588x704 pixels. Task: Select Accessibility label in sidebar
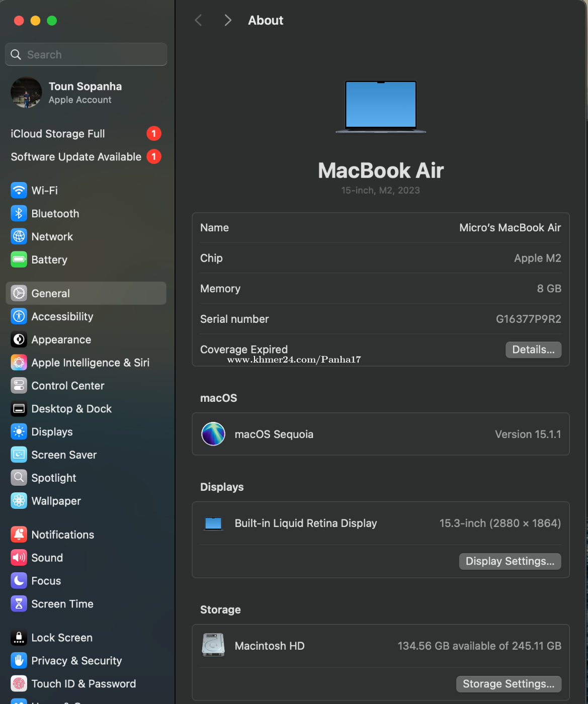pos(62,316)
